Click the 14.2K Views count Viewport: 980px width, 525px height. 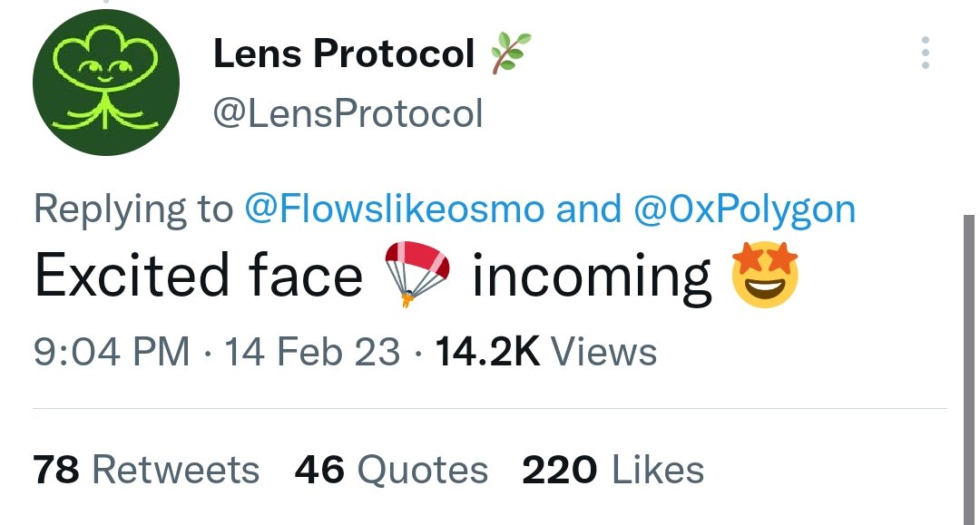pyautogui.click(x=545, y=352)
